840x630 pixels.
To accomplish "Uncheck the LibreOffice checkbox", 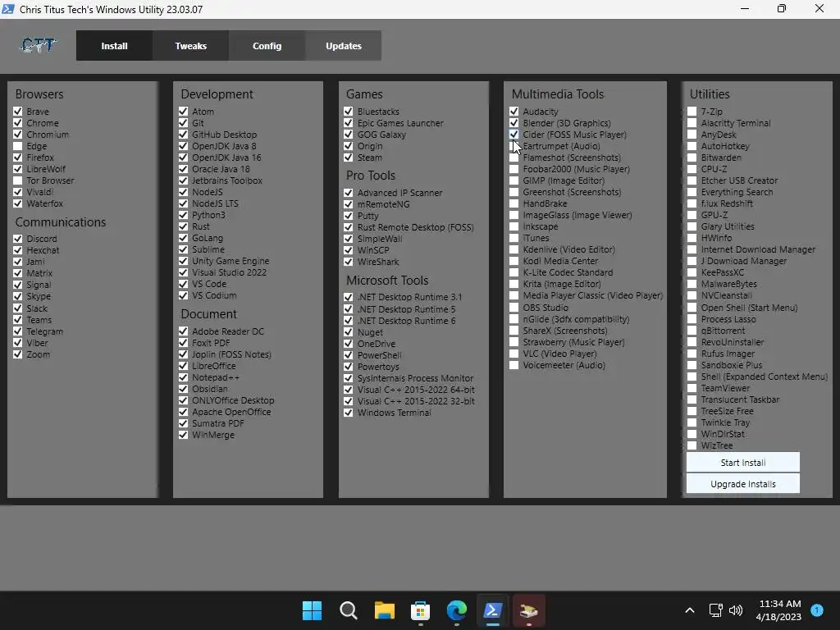I will pos(183,366).
